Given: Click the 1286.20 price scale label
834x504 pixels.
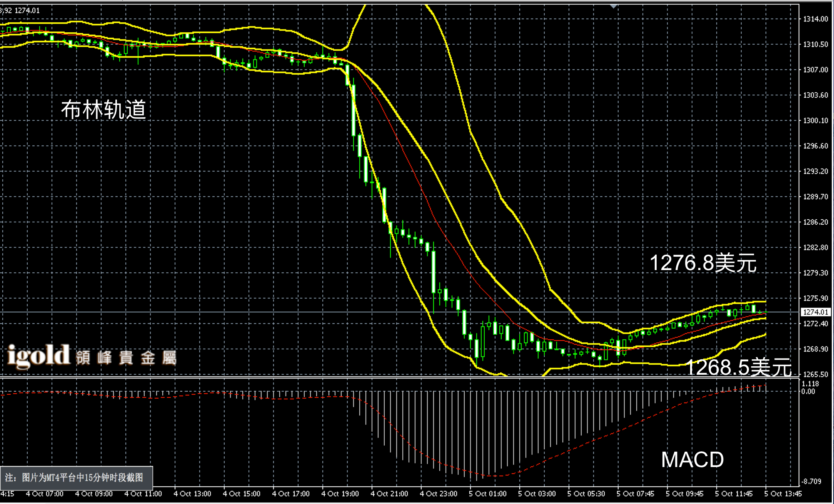Looking at the screenshot, I should point(815,222).
